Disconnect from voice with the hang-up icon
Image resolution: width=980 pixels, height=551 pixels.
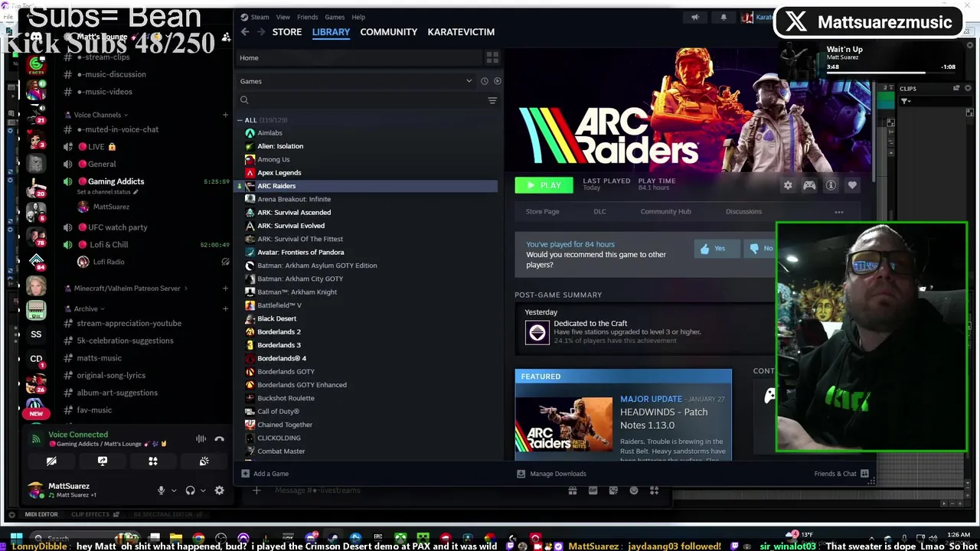click(219, 439)
